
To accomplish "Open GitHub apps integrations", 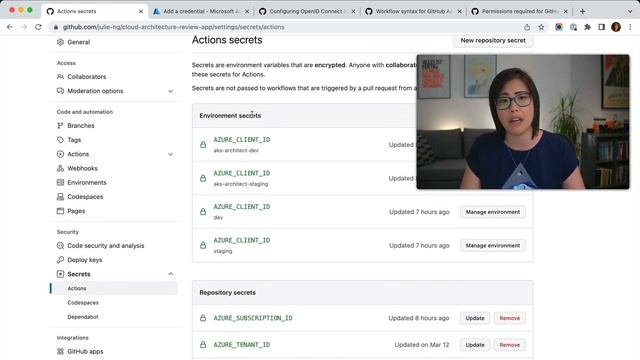I will click(85, 351).
